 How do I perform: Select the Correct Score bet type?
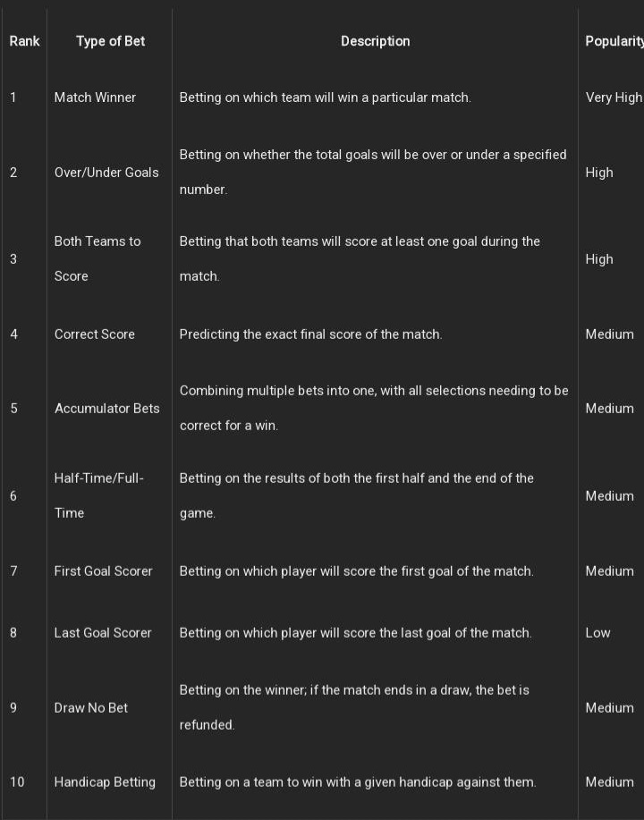point(95,334)
